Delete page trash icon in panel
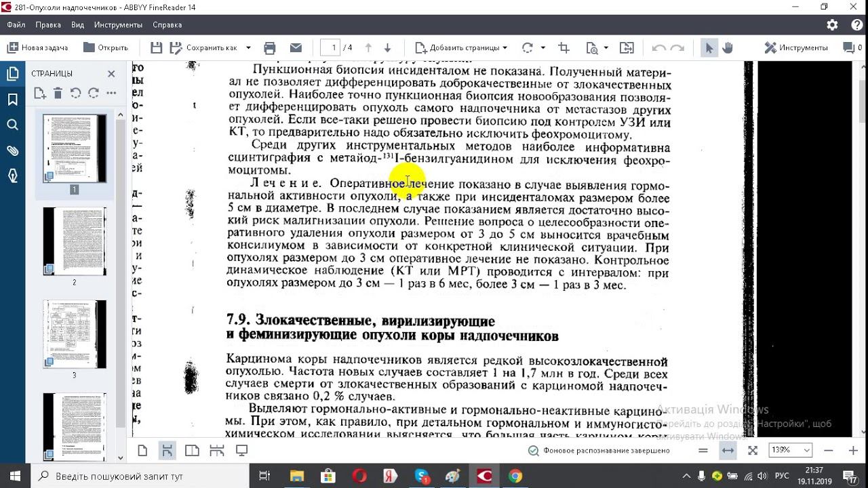Image resolution: width=868 pixels, height=488 pixels. point(58,93)
